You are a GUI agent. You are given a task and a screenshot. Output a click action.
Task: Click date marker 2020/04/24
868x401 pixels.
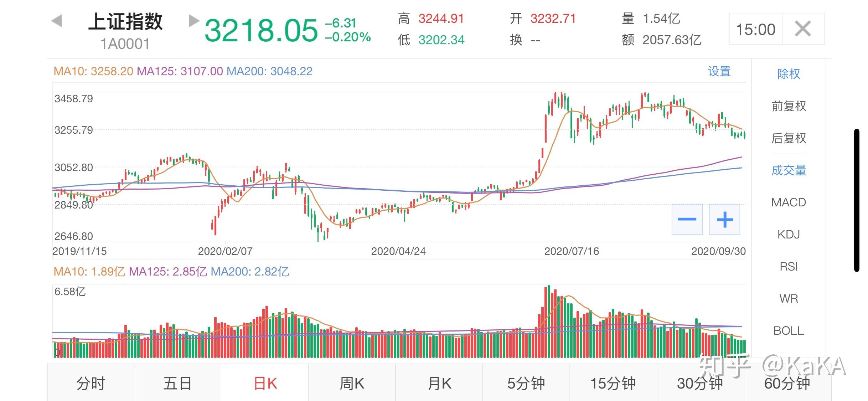pyautogui.click(x=398, y=251)
